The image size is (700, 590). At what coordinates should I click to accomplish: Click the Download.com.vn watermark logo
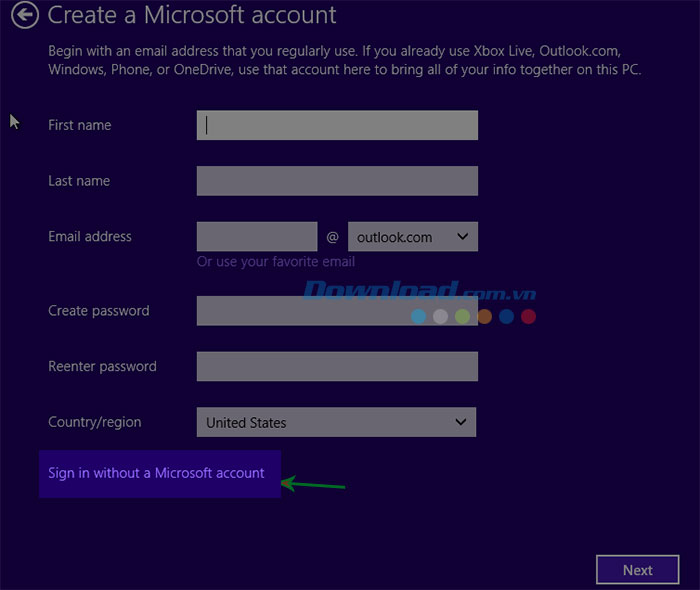tap(418, 292)
